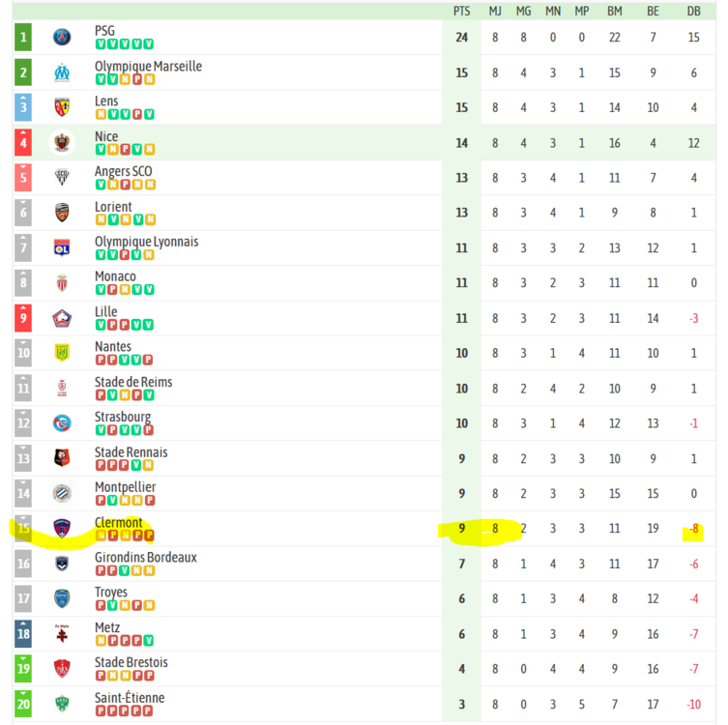Image resolution: width=728 pixels, height=725 pixels.
Task: Click the BM goals scored header
Action: (x=615, y=12)
